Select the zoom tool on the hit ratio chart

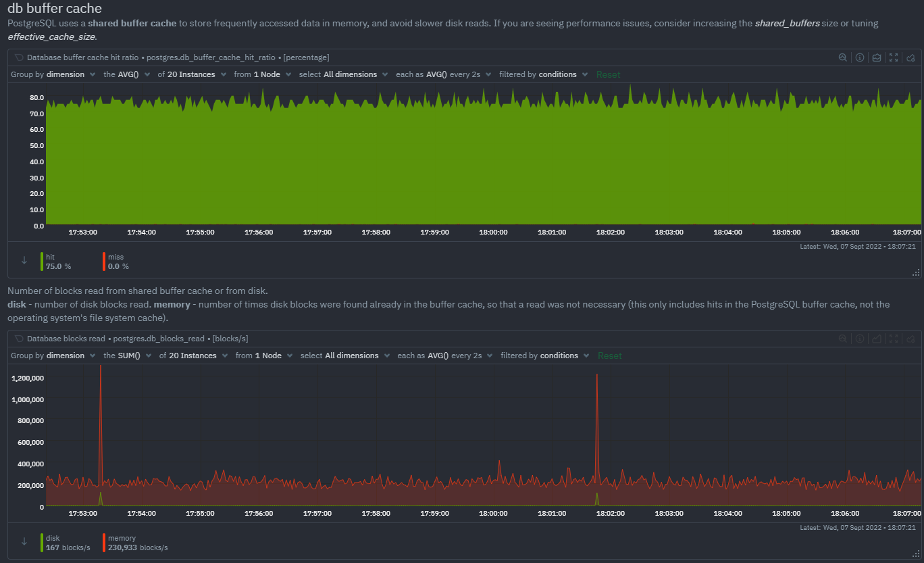point(843,57)
